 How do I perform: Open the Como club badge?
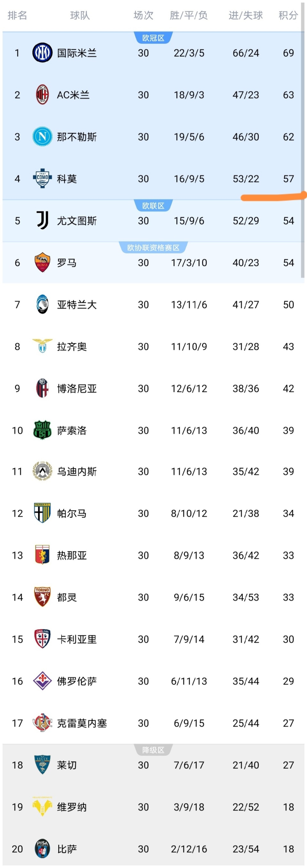click(42, 179)
